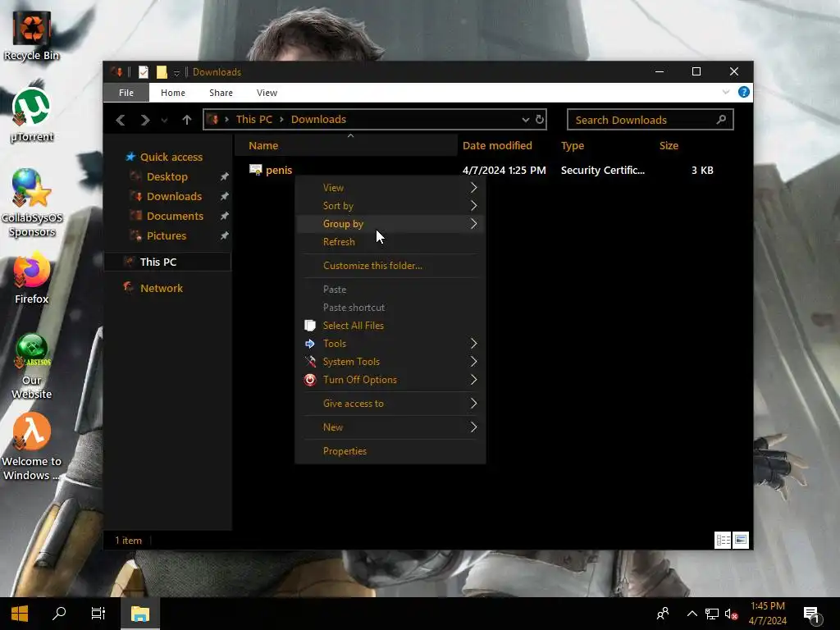
Task: Open the Windows Start button
Action: [20, 614]
